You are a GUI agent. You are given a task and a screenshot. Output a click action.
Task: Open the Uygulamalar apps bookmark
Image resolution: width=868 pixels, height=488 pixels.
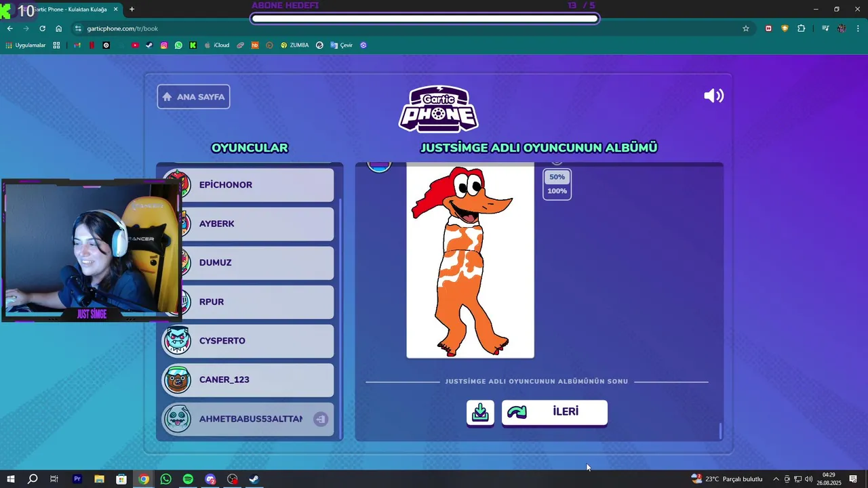(26, 45)
